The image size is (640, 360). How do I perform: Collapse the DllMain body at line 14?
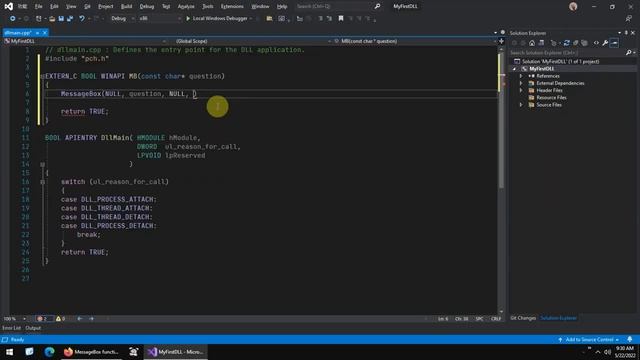(x=42, y=164)
